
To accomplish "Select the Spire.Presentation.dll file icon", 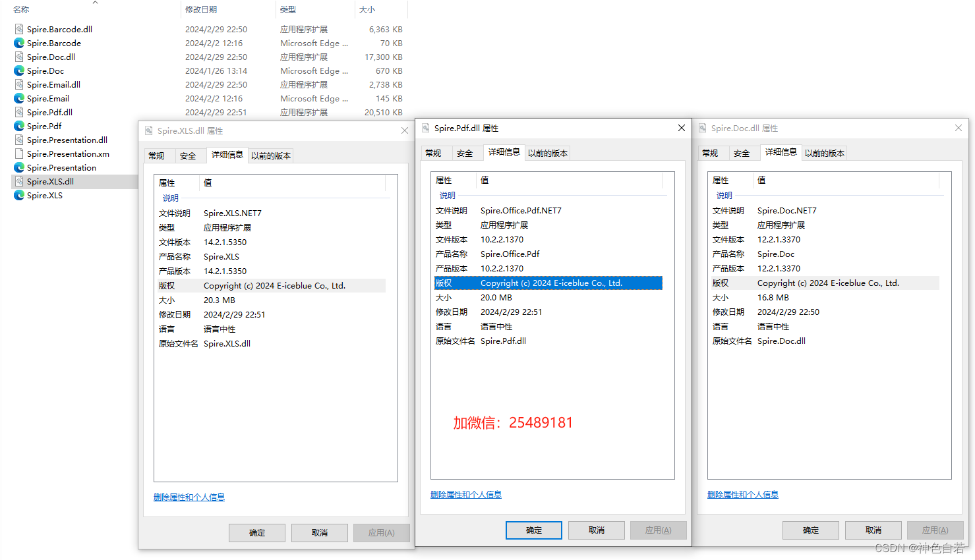I will [x=19, y=140].
